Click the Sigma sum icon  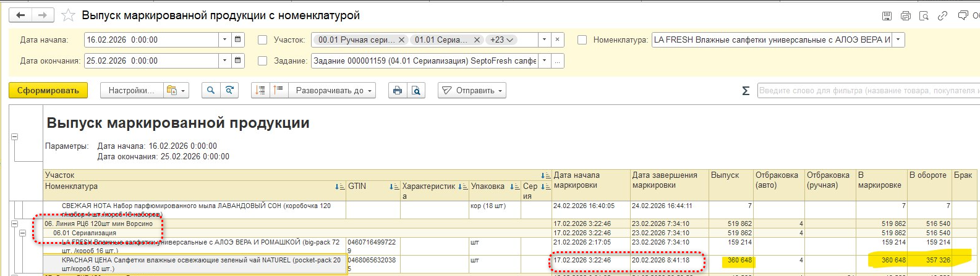(x=746, y=91)
